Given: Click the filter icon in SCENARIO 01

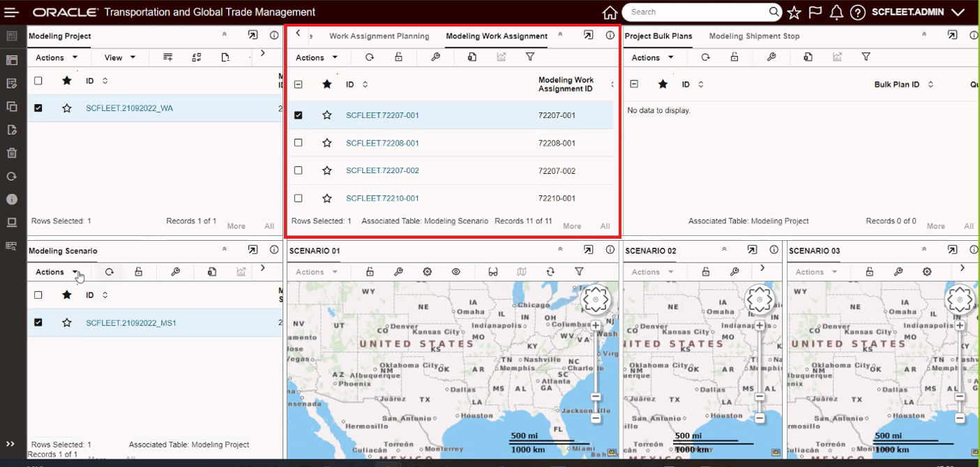Looking at the screenshot, I should [579, 272].
